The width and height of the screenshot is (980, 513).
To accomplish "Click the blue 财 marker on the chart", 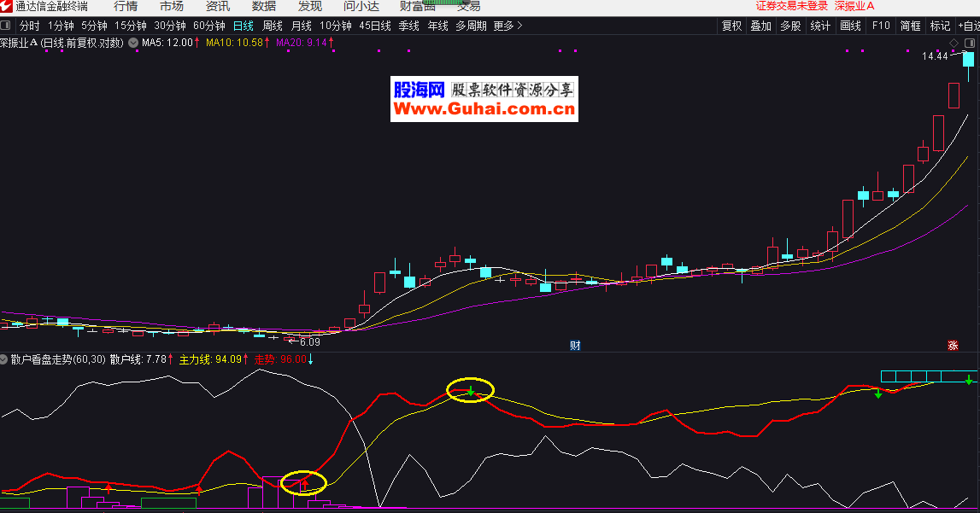I will point(575,346).
